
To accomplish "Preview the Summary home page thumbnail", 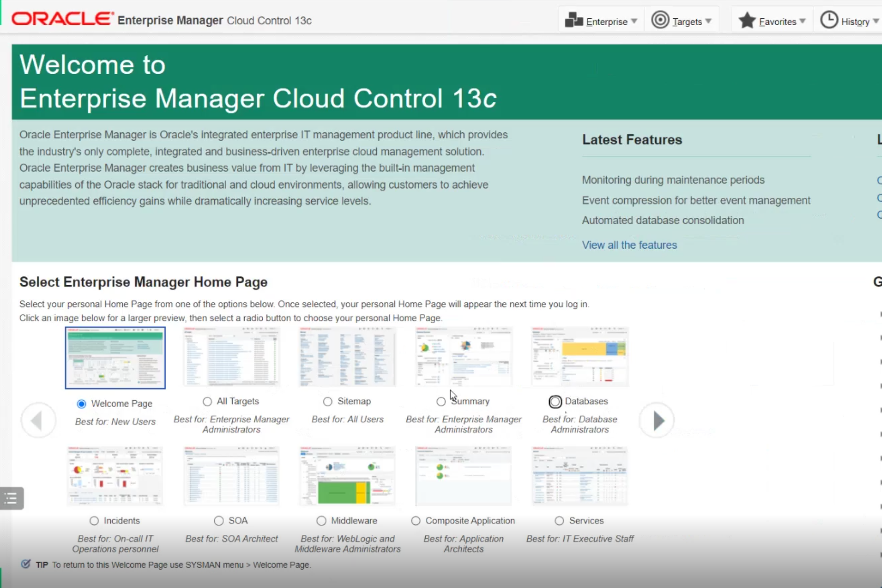I will tap(463, 356).
